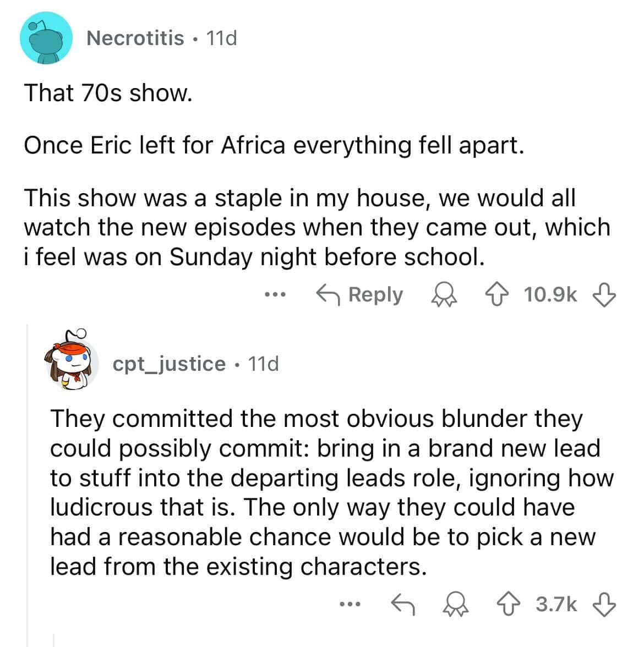The height and width of the screenshot is (647, 644).
Task: Click Necrotitis's teal avatar
Action: pyautogui.click(x=46, y=38)
